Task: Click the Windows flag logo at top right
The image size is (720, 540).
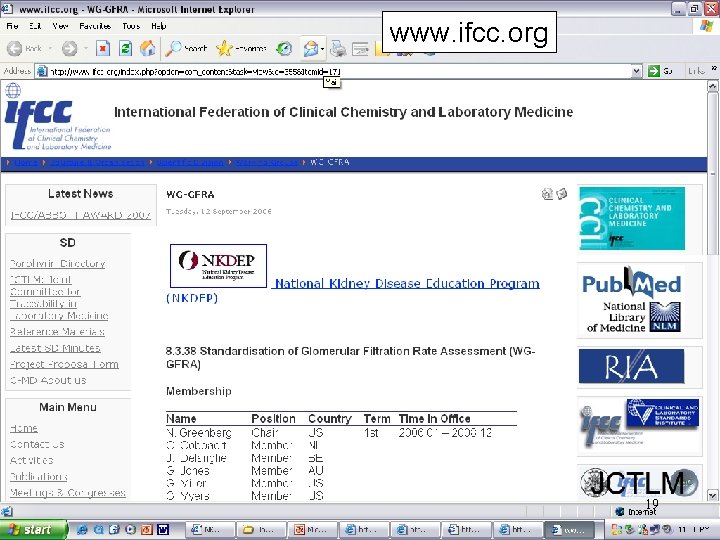Action: (706, 26)
